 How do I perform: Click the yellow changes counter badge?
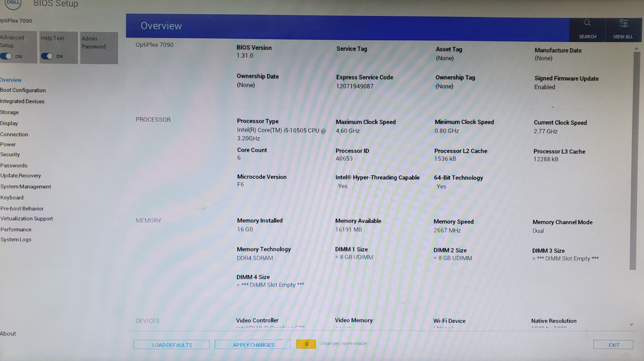point(306,344)
